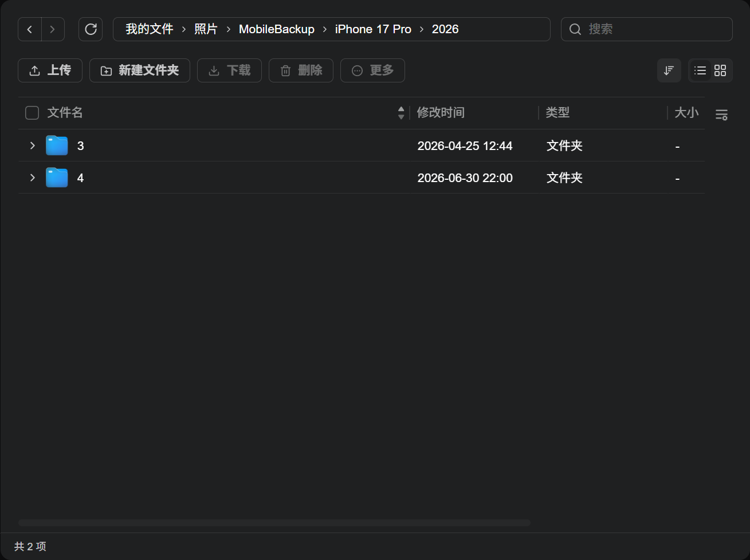Viewport: 750px width, 560px height.
Task: Go forward with the right arrow button
Action: [x=53, y=29]
